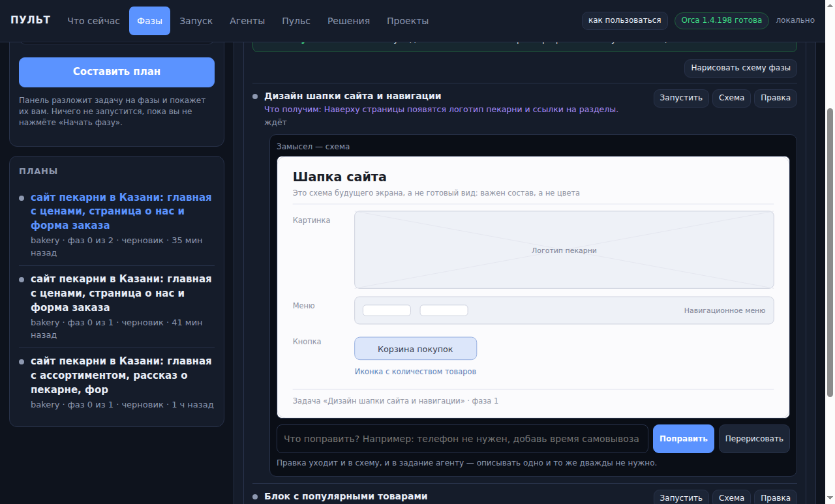This screenshot has height=504, width=835.
Task: Click the «локально» label
Action: click(x=795, y=20)
